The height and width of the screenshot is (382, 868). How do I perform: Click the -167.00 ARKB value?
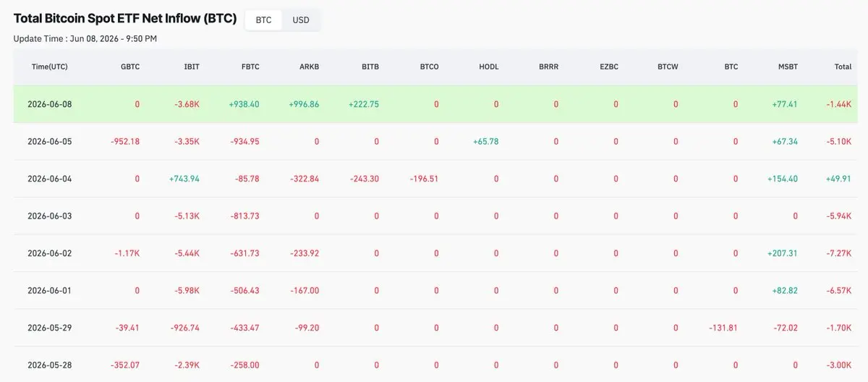pos(305,290)
